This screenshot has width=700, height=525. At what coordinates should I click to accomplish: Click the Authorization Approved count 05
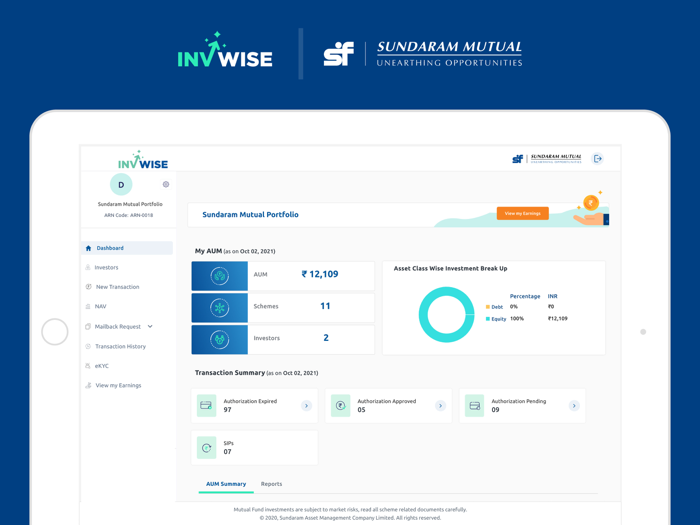click(361, 410)
